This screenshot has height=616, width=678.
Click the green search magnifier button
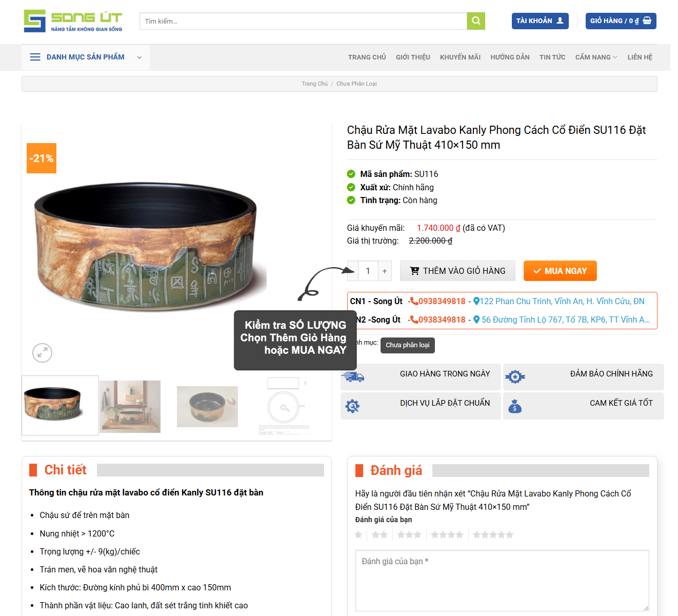tap(476, 21)
